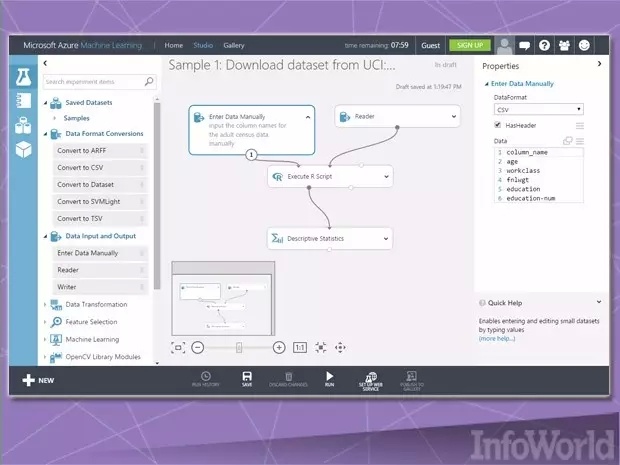Click the Guest account label
The height and width of the screenshot is (465, 620).
(431, 45)
